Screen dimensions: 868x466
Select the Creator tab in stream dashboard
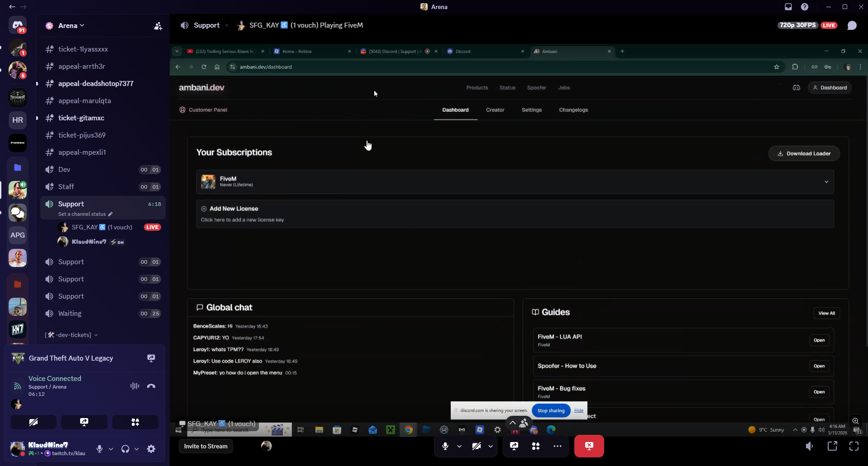[495, 110]
